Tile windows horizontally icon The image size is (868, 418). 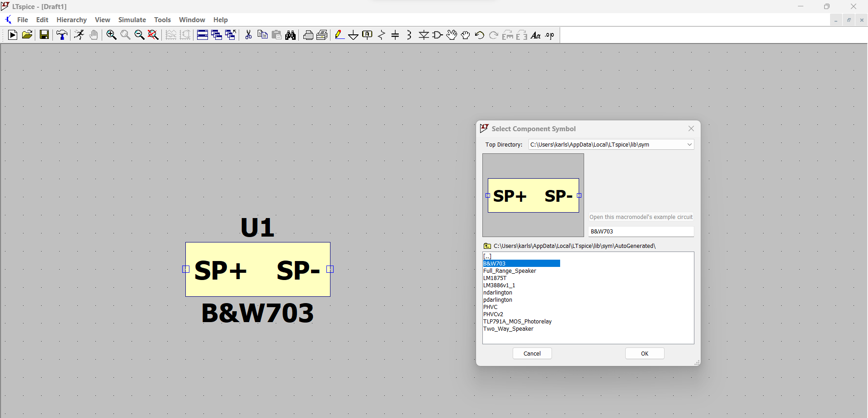tap(203, 35)
